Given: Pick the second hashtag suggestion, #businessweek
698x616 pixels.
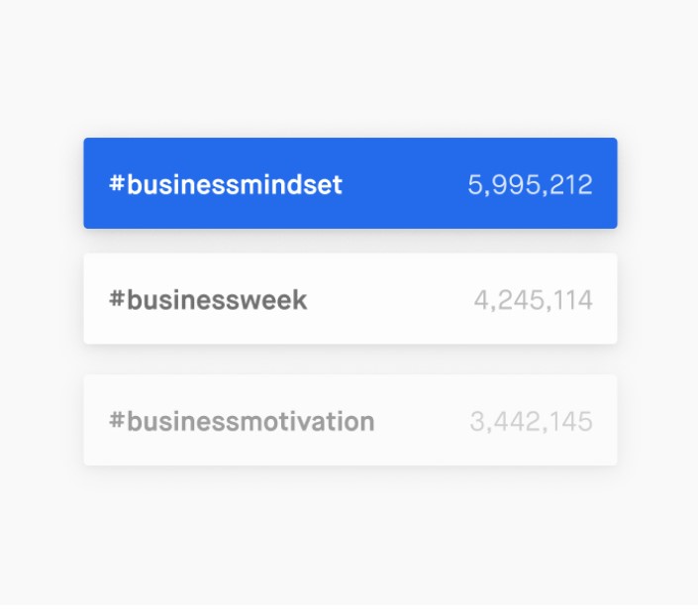Looking at the screenshot, I should click(x=350, y=299).
